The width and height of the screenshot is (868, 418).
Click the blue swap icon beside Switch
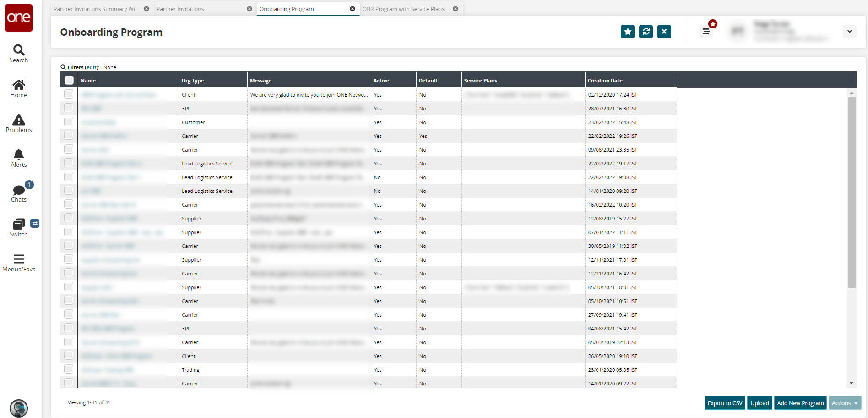point(35,223)
